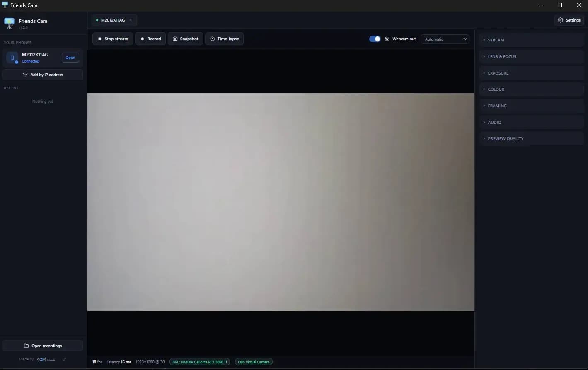Open the external link icon beside 404 Friends
Viewport: 588px width, 370px height.
click(x=64, y=359)
